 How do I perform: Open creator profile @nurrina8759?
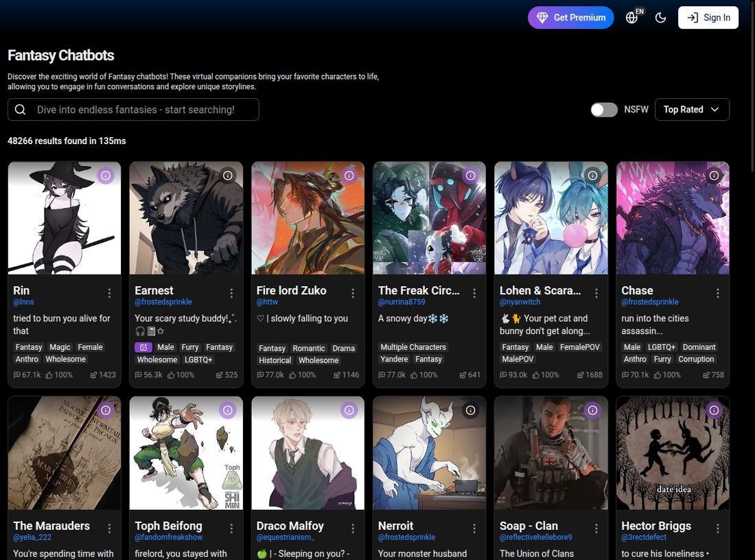tap(402, 302)
